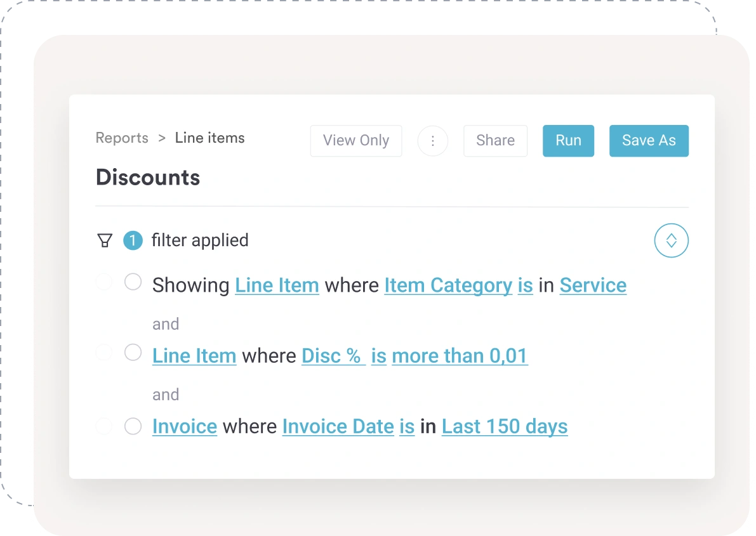Viewport: 756px width, 536px height.
Task: Click the View Only button
Action: [356, 141]
